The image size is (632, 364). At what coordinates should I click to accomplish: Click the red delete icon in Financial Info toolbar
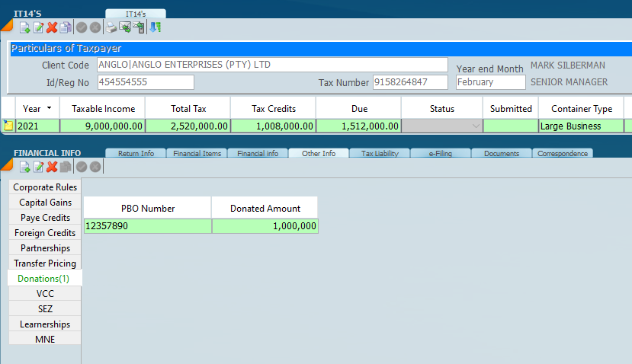coord(52,167)
